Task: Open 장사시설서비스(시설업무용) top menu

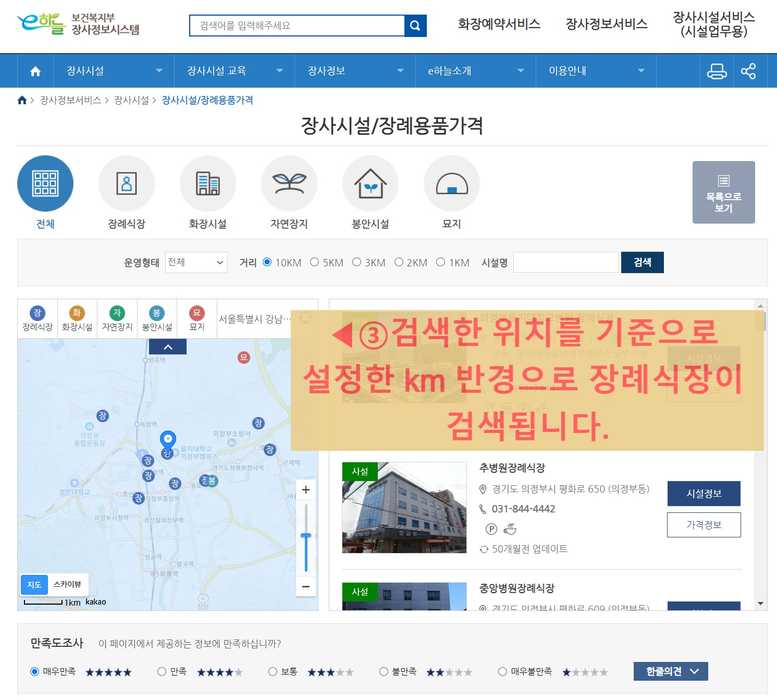Action: (714, 24)
